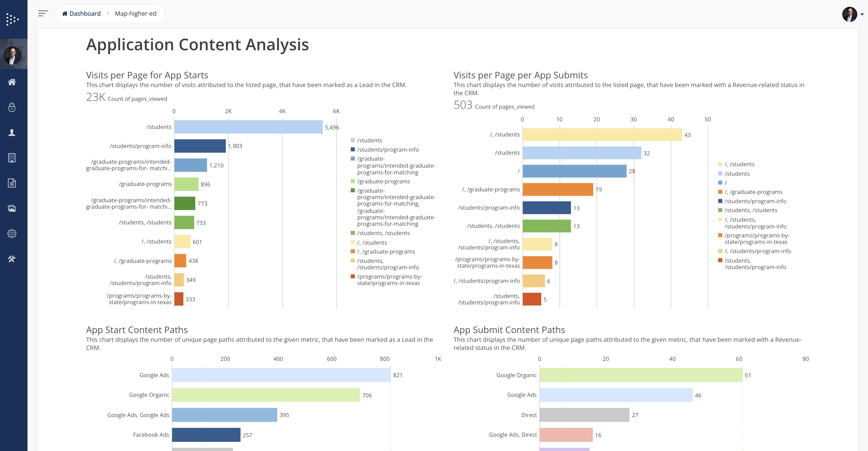Screen dimensions: 868x451
Task: Go to Home via sidebar house icon
Action: pos(12,82)
